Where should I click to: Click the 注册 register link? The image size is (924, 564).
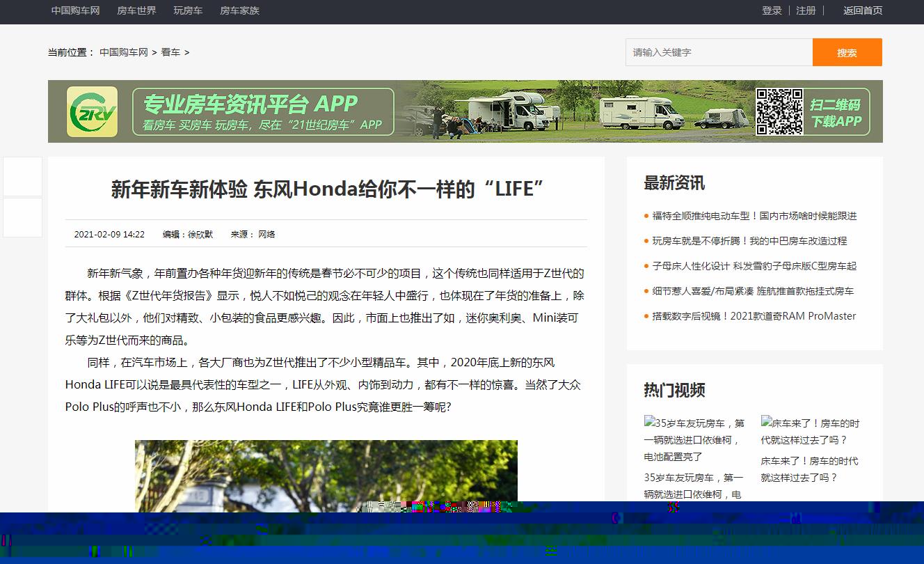pos(806,10)
